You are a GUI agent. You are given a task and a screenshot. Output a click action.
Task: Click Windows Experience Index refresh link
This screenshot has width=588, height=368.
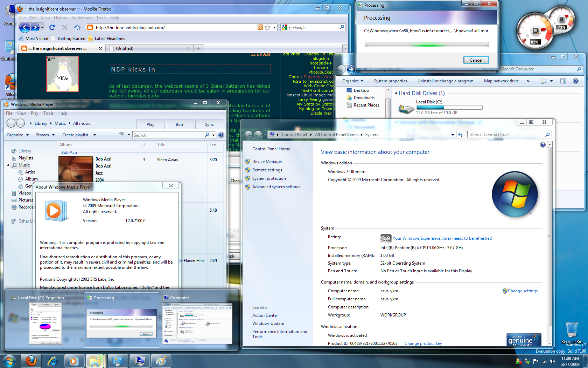pos(442,238)
